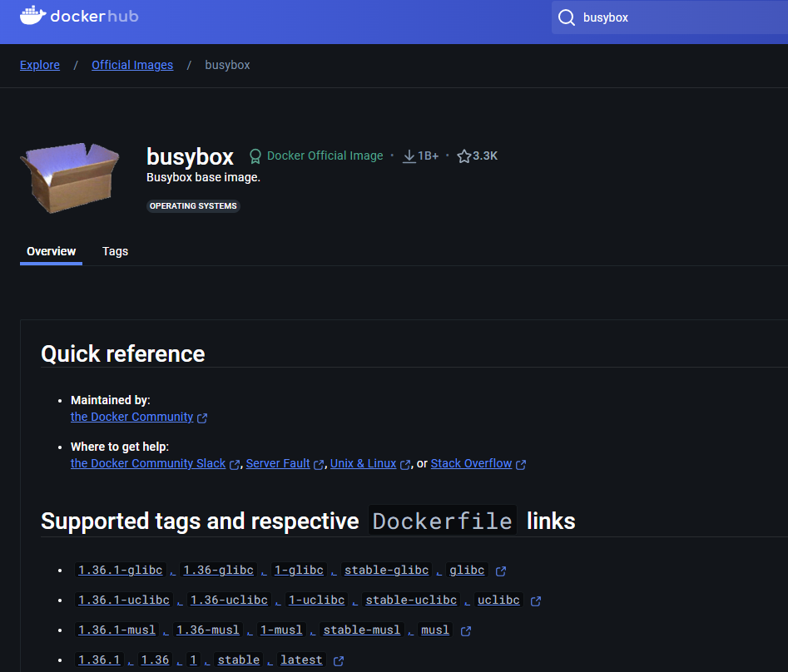Click the download count arrow icon
Viewport: 788px width, 672px height.
[409, 156]
